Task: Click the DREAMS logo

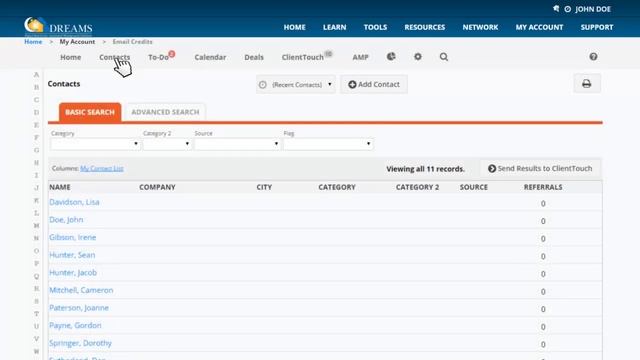Action: tap(58, 27)
